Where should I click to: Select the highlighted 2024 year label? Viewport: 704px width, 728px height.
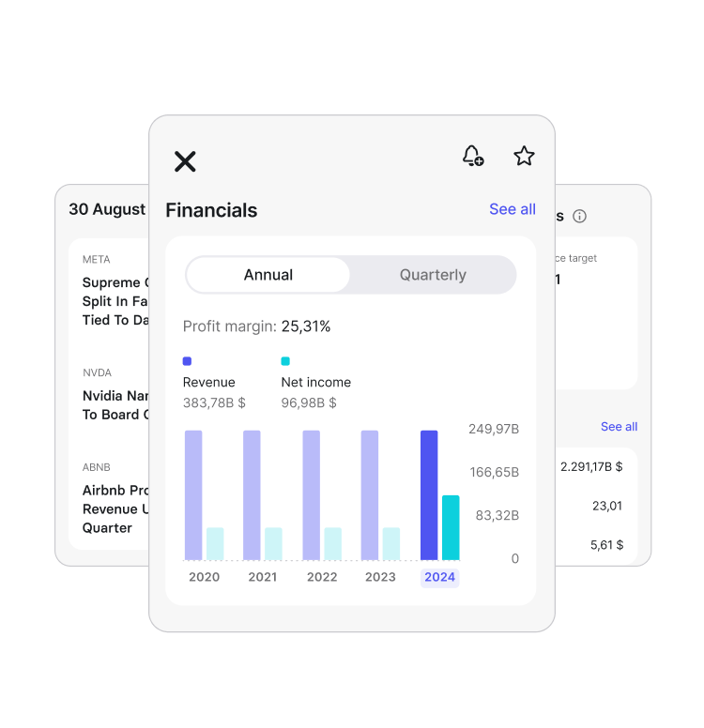pos(439,577)
